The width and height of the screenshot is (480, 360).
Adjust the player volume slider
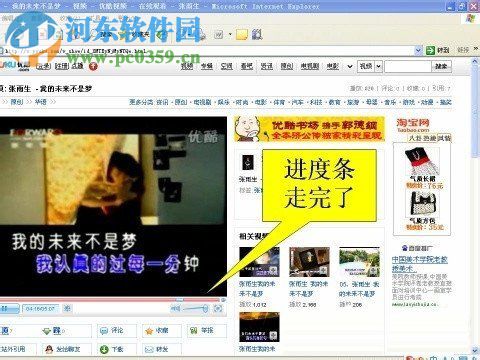[x=196, y=309]
